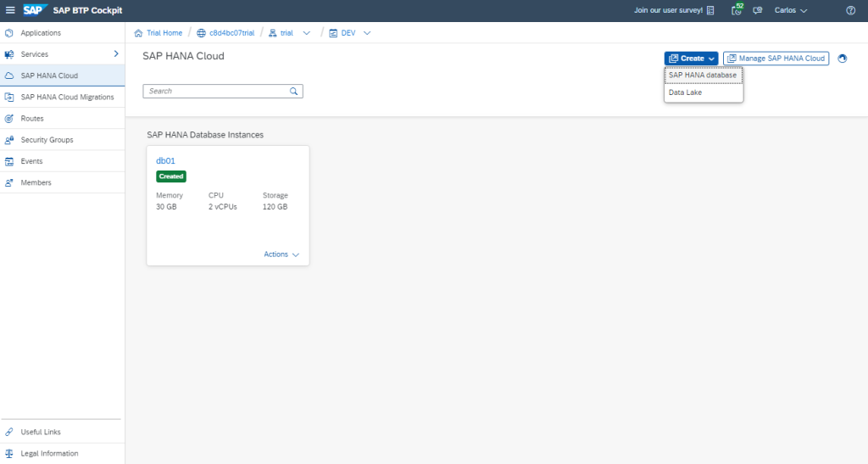This screenshot has height=464, width=868.
Task: Click the 2 vCPUs value
Action: (223, 207)
